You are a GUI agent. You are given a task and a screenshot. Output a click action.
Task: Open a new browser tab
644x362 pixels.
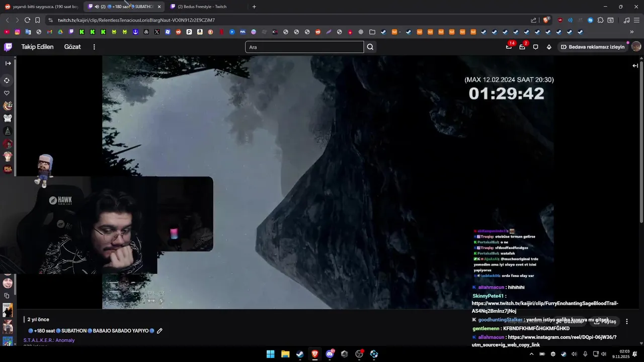[x=254, y=7]
